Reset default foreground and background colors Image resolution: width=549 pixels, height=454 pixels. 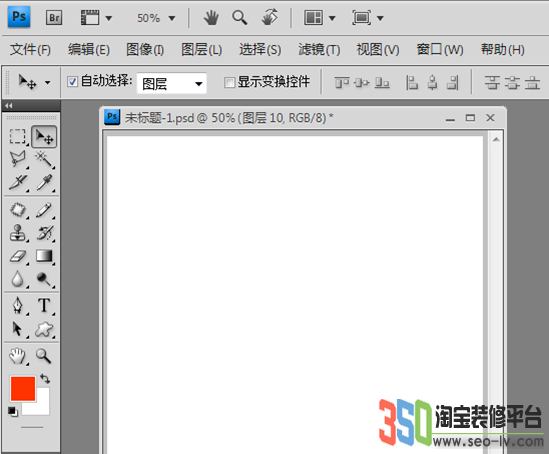[x=13, y=412]
